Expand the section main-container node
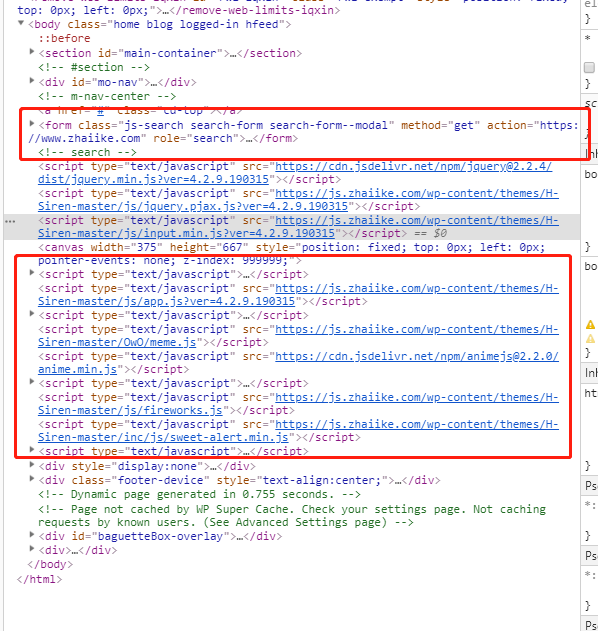598x631 pixels. (32, 52)
